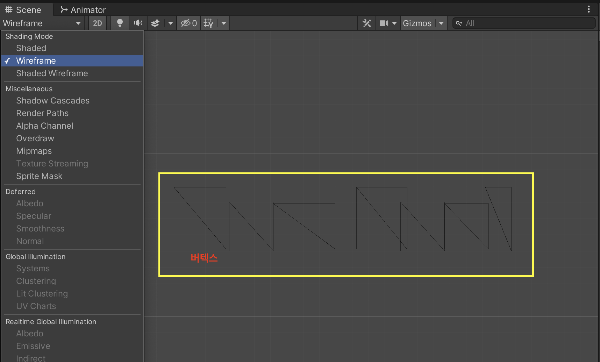This screenshot has width=600, height=362.
Task: Toggle scene audio speaker icon
Action: pos(138,23)
